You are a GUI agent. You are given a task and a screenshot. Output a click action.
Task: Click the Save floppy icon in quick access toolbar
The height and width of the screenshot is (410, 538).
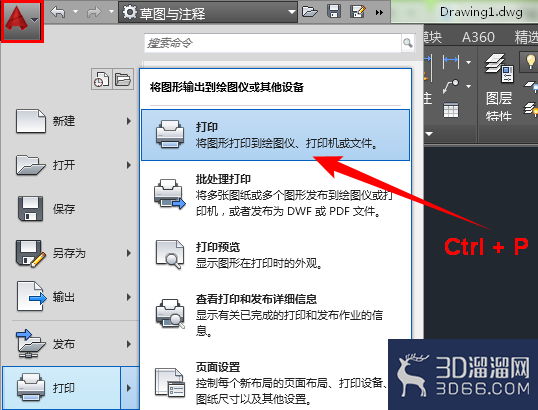[334, 12]
